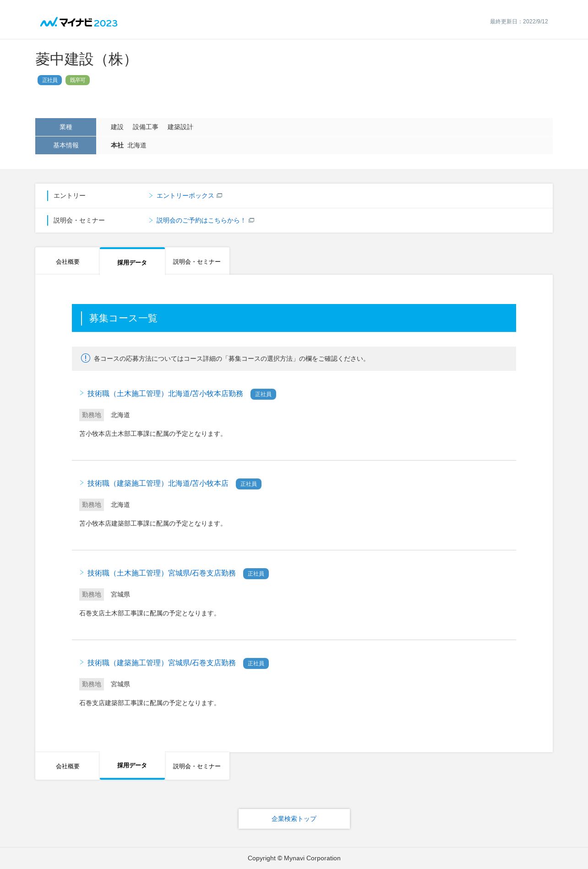The width and height of the screenshot is (588, 869).
Task: Click Copyright © Mynavi Corporation text
Action: (294, 858)
